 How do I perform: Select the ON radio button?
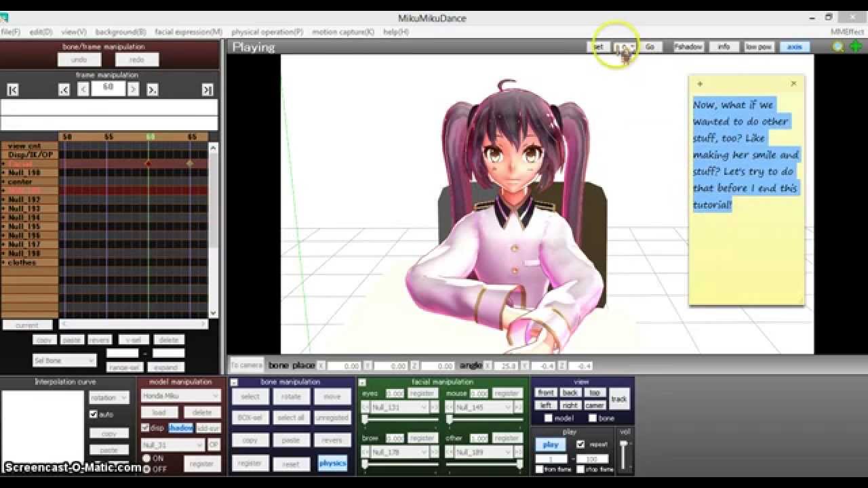[146, 458]
